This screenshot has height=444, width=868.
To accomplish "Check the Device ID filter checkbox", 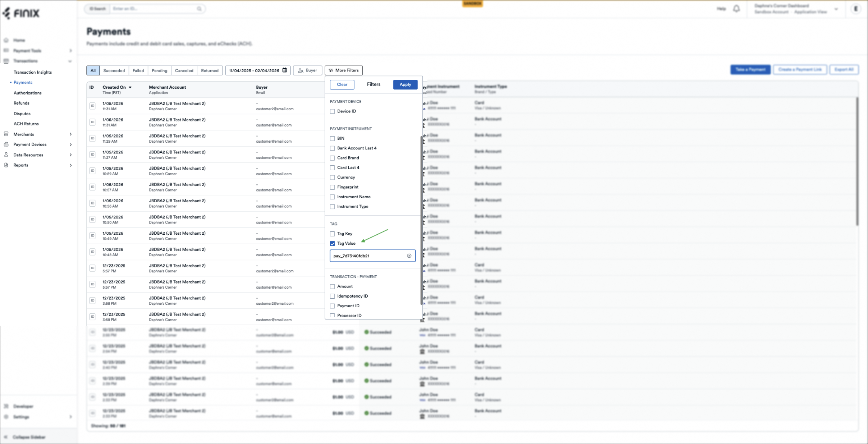I will 332,111.
